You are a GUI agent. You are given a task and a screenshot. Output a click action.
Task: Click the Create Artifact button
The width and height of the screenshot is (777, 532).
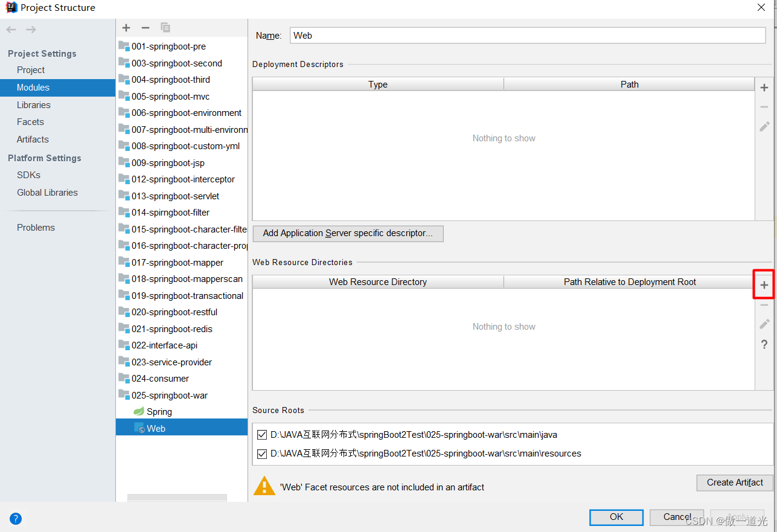(x=734, y=482)
